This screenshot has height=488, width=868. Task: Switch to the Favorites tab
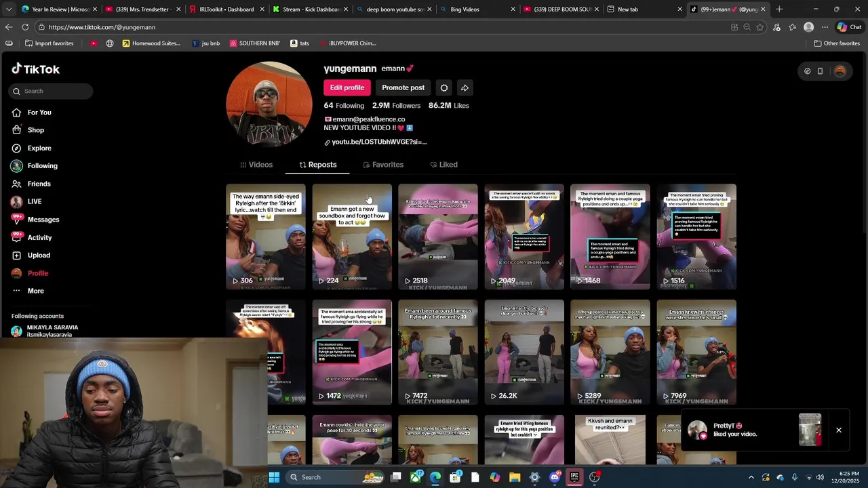(x=383, y=165)
